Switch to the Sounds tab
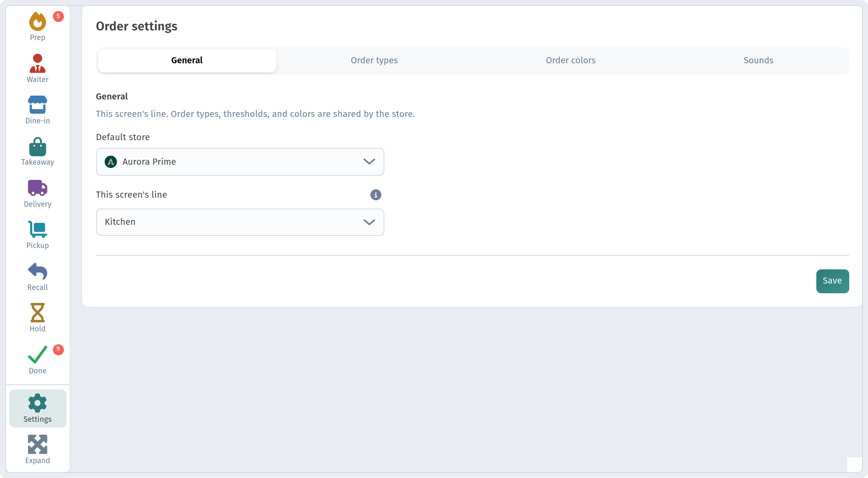 click(x=758, y=60)
